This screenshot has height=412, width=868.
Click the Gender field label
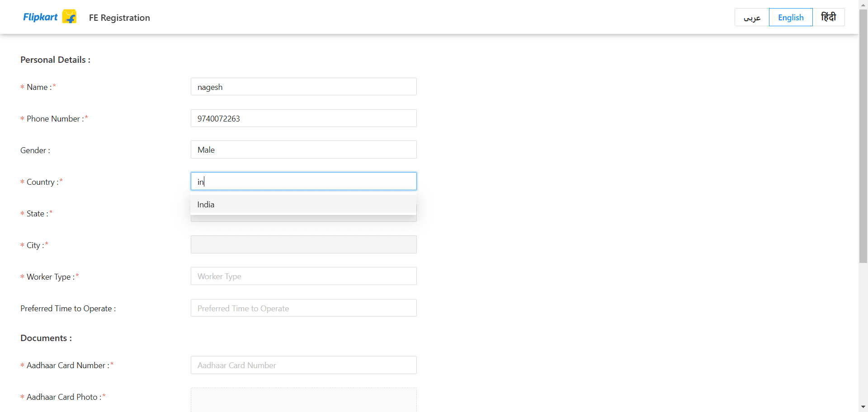[x=35, y=150]
